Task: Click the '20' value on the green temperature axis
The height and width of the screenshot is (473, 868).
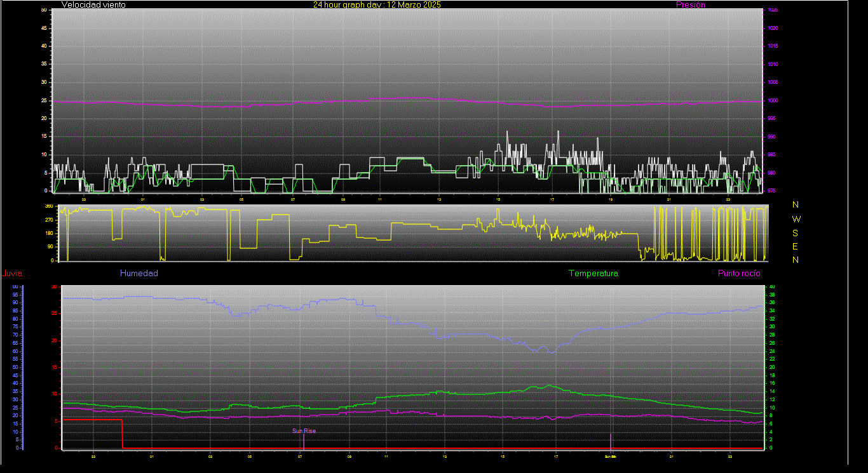Action: tap(772, 367)
